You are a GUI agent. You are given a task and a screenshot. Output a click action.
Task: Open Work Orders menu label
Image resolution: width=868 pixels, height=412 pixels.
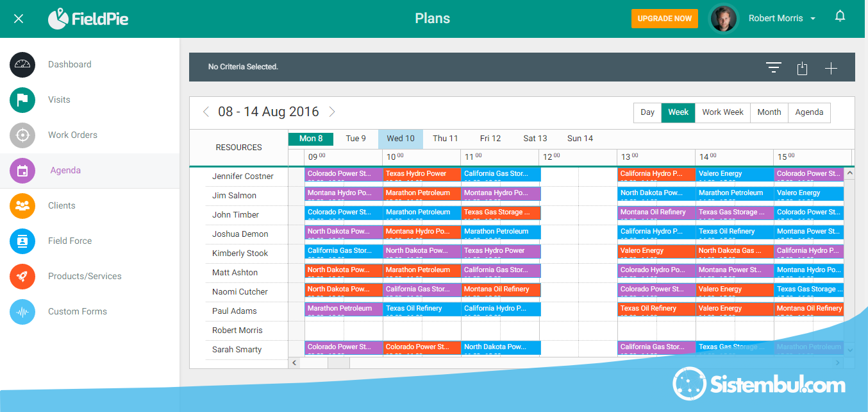tap(73, 135)
